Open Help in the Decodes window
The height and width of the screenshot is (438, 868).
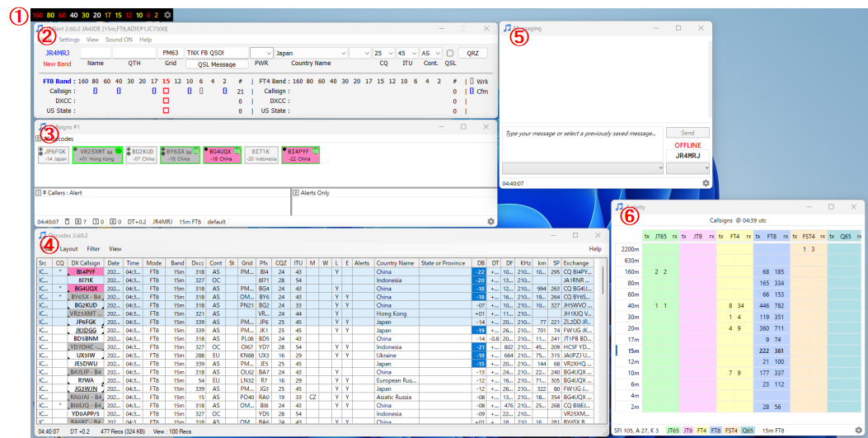click(x=595, y=249)
